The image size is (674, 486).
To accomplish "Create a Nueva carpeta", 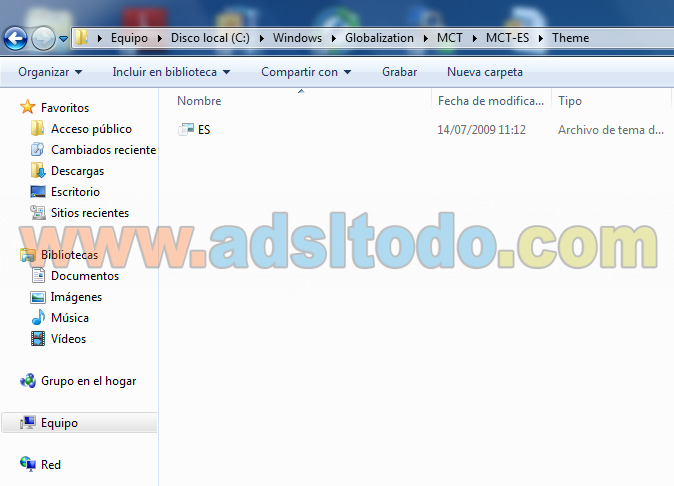I will tap(485, 72).
